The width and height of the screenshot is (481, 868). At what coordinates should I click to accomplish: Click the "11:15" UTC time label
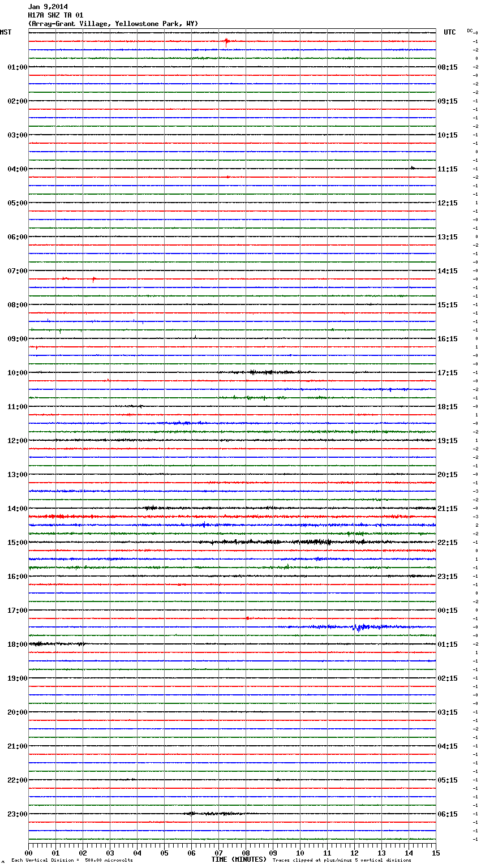tap(448, 169)
